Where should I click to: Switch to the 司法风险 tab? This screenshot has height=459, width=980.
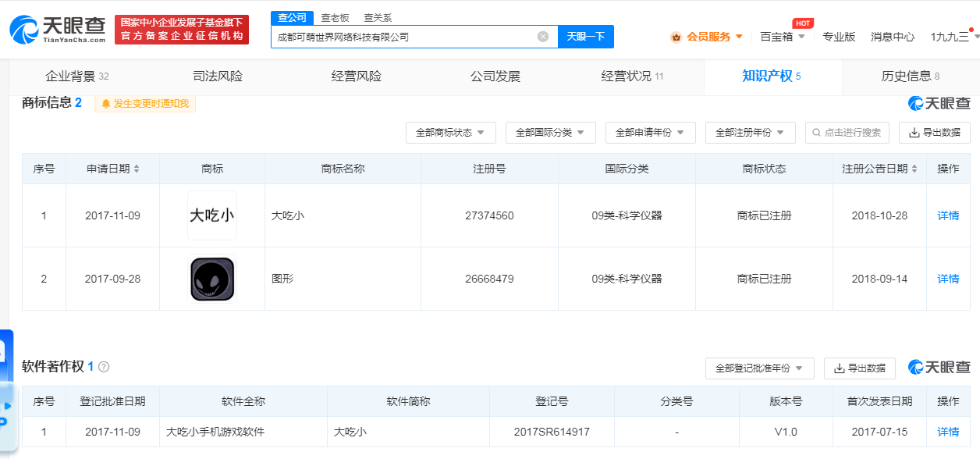click(x=218, y=76)
